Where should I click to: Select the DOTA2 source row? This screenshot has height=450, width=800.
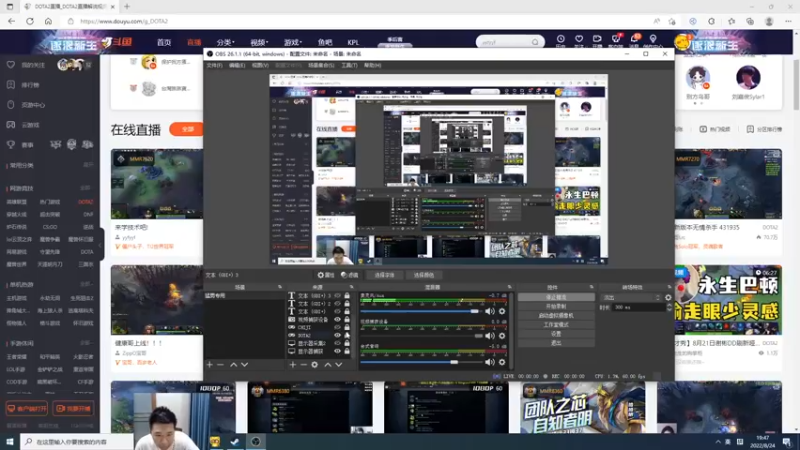point(319,335)
